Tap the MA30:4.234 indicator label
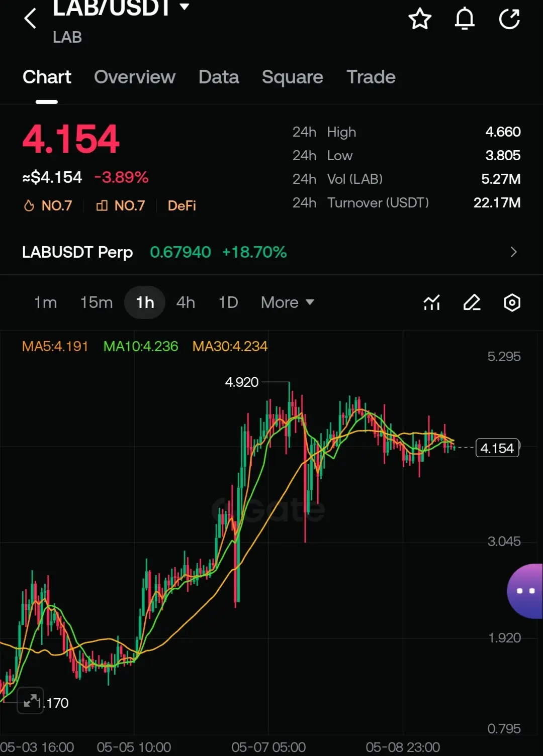Screen dimensions: 543x756 [230, 346]
